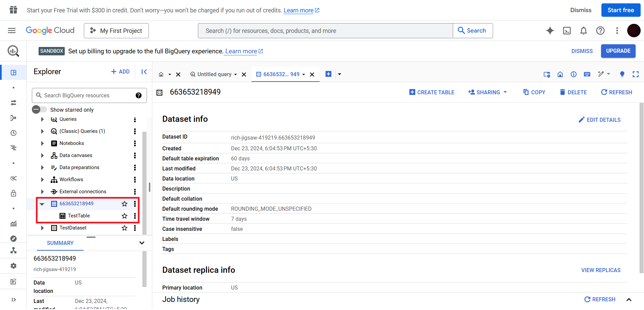This screenshot has width=644, height=310.
Task: Open the user account avatar
Action: 634,31
